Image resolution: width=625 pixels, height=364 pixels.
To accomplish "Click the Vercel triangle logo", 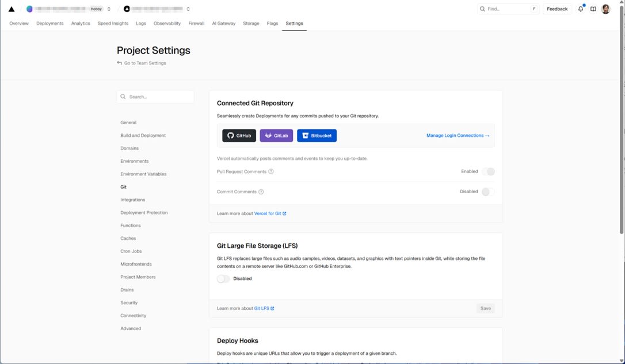I will [12, 9].
